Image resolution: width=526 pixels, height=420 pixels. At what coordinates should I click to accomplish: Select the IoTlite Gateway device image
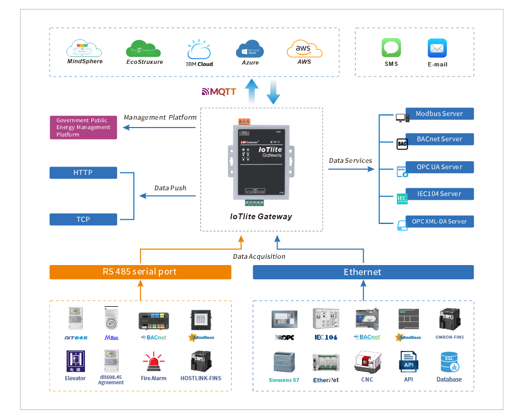pyautogui.click(x=261, y=162)
